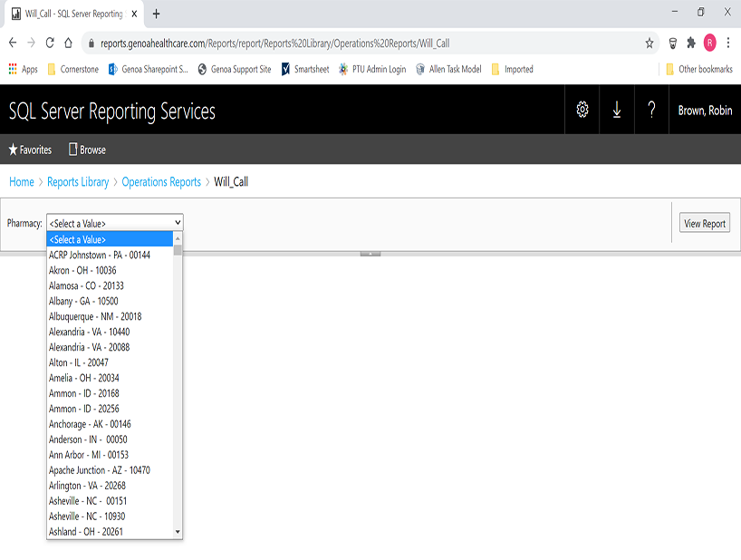This screenshot has width=741, height=560.
Task: Collapse the Pharmacy dropdown selector
Action: [114, 223]
